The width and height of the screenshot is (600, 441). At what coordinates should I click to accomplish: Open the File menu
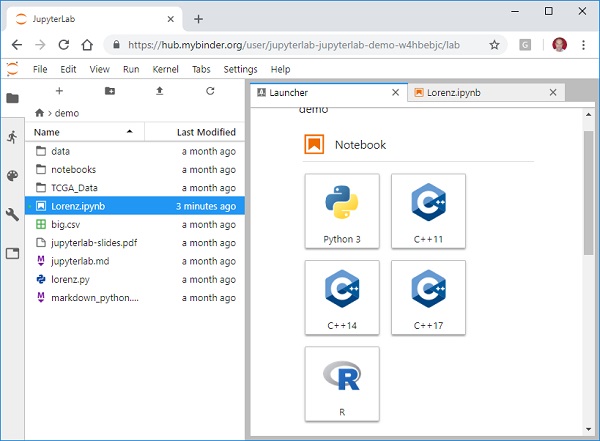click(x=40, y=69)
